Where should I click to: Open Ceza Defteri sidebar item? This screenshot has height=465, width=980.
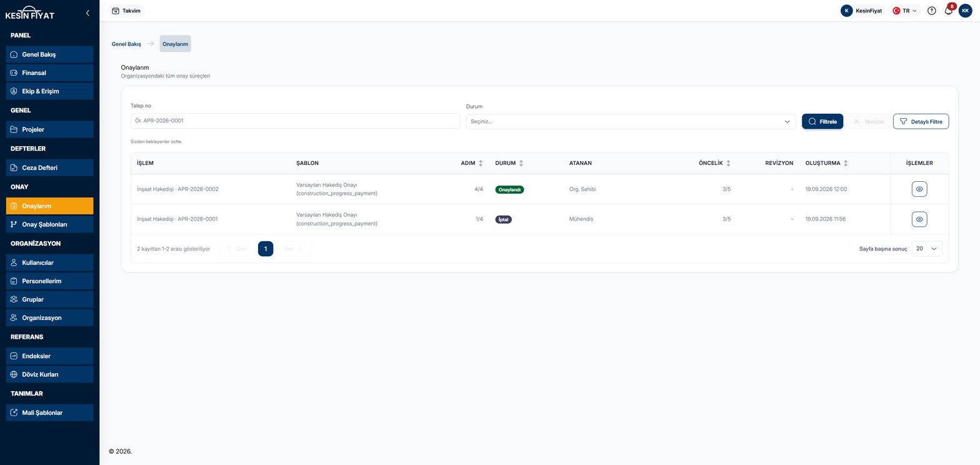tap(49, 167)
